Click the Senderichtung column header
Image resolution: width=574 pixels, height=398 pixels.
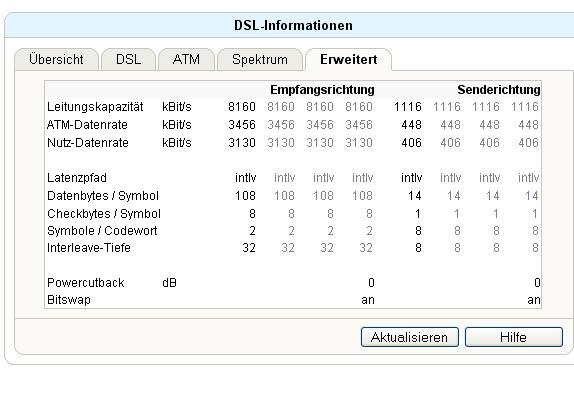[499, 90]
